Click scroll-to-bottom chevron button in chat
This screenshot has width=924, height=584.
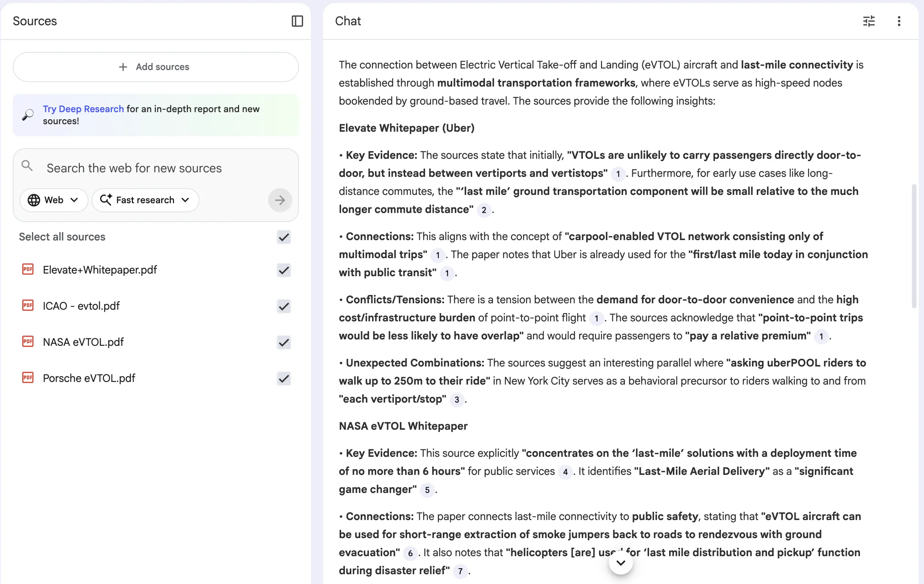[621, 563]
